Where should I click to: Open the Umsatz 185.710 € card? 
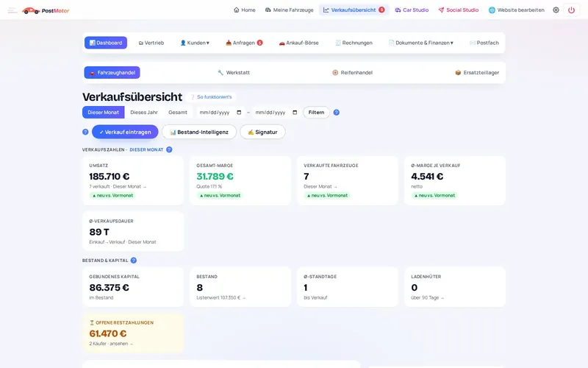point(133,180)
